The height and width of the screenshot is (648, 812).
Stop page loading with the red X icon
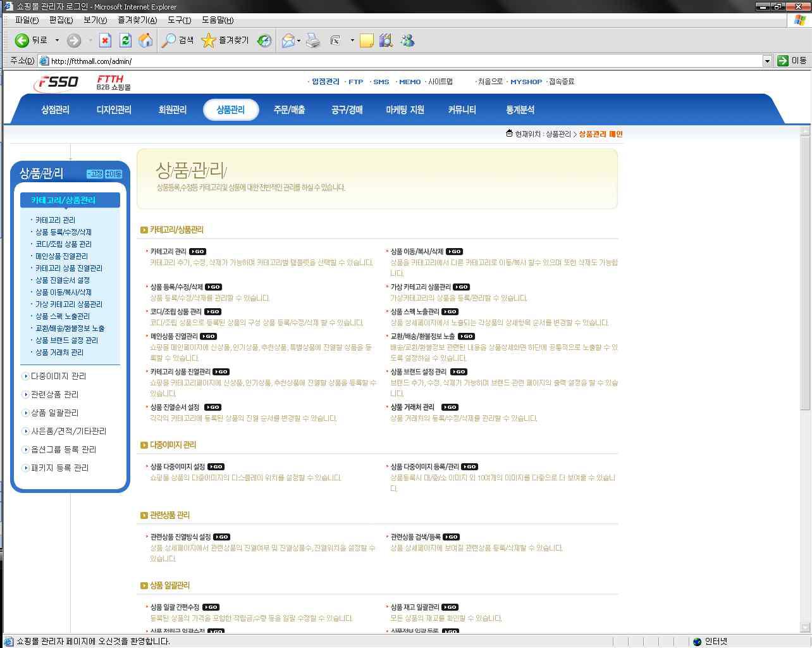pyautogui.click(x=105, y=40)
